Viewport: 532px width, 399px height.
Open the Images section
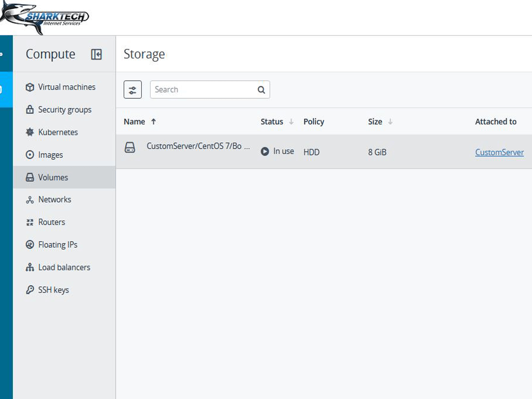(x=50, y=155)
